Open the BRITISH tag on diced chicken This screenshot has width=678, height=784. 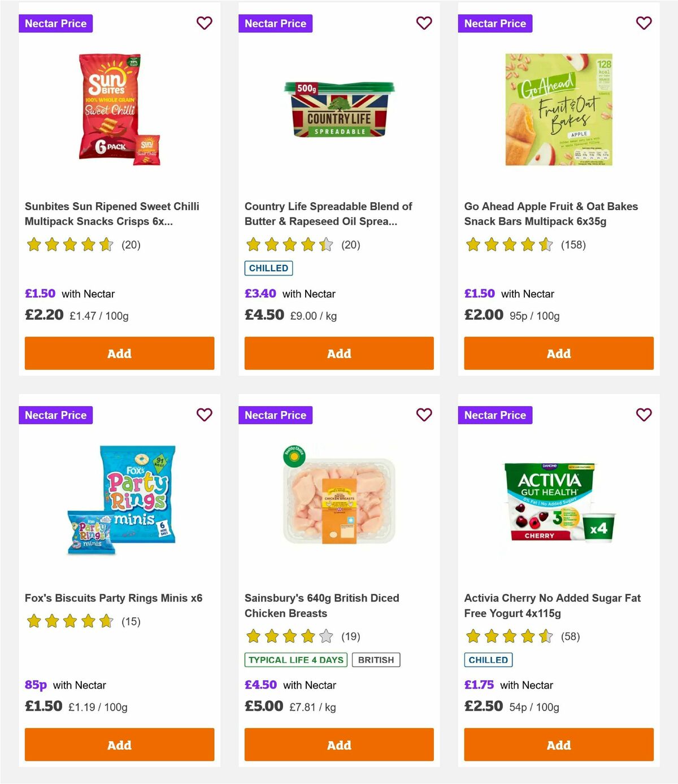(x=376, y=659)
